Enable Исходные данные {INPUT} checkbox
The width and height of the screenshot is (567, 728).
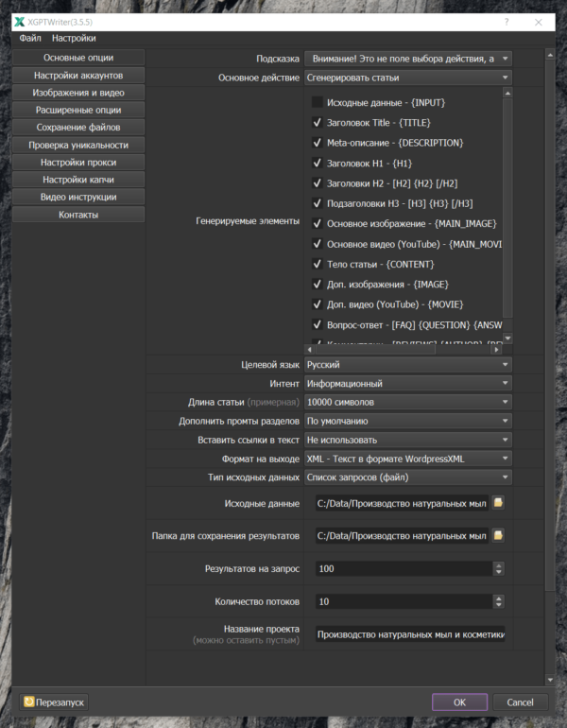click(x=318, y=102)
